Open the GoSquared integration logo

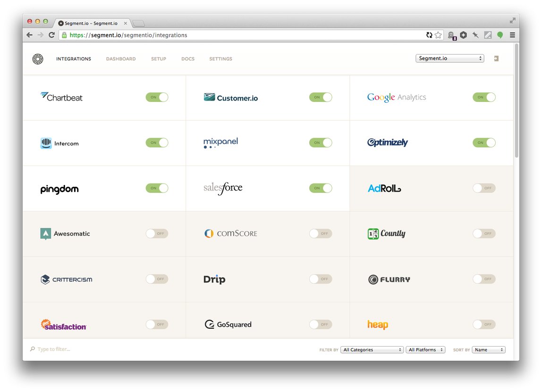coord(228,324)
